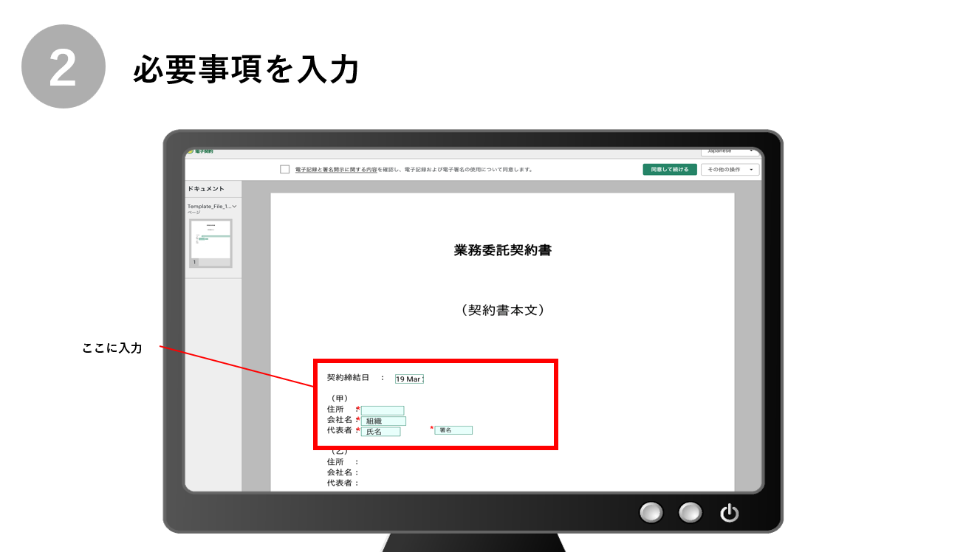Viewport: 980px width, 552px height.
Task: Open the 電子記録と署名開示に関する内容 link
Action: [x=335, y=170]
